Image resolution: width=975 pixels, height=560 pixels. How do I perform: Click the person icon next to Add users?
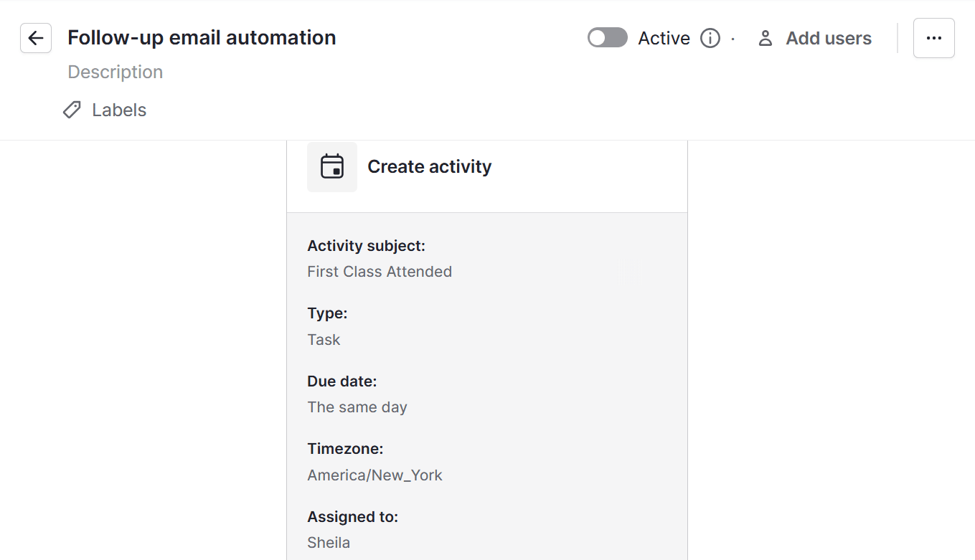tap(765, 38)
